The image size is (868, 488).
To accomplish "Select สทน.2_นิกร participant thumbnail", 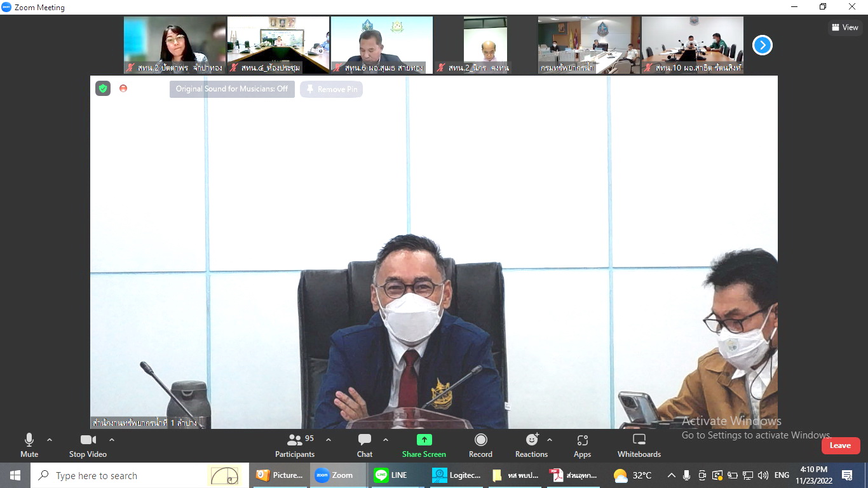I will coord(485,45).
